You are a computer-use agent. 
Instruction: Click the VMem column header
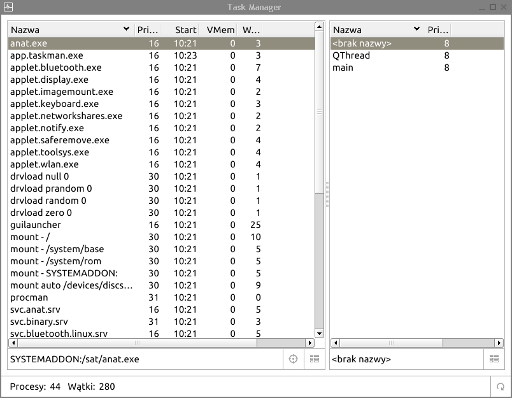click(x=218, y=30)
